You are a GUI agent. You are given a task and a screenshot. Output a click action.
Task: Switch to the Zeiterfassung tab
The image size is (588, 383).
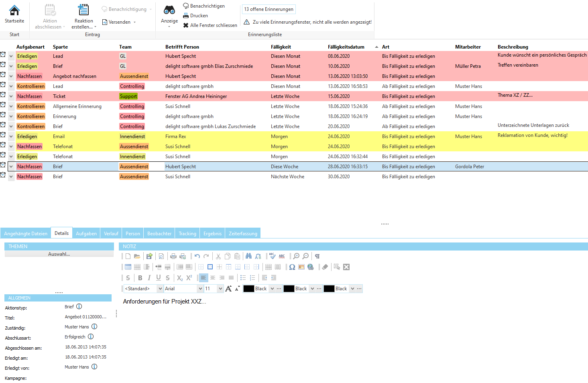pyautogui.click(x=242, y=233)
